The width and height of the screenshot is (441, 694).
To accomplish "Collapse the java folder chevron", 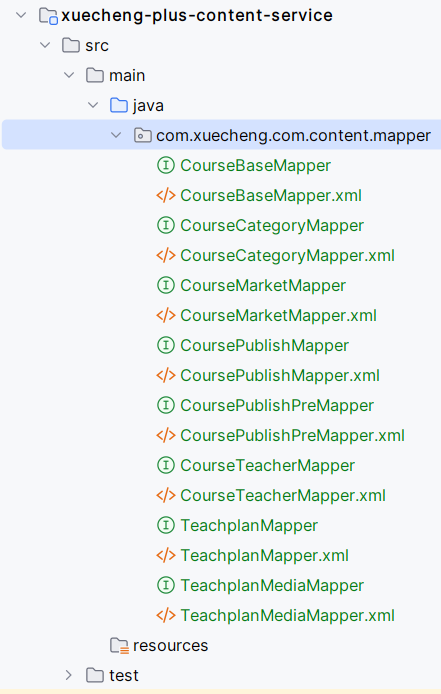I will pos(93,105).
